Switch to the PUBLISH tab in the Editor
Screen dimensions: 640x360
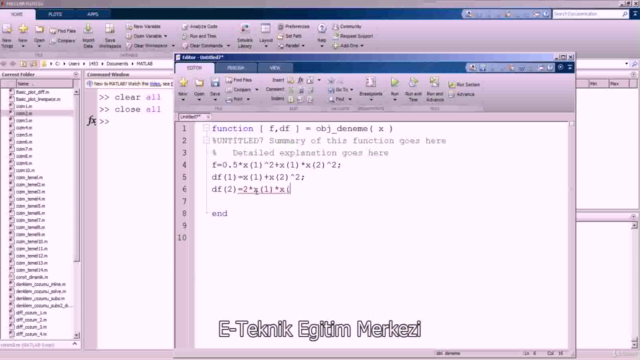(x=236, y=68)
